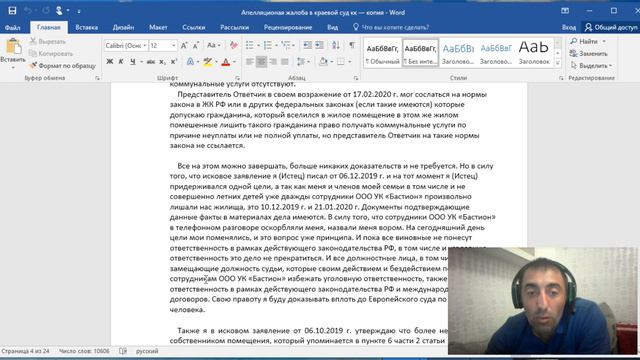Apply superscript x² formatting

pos(174,62)
